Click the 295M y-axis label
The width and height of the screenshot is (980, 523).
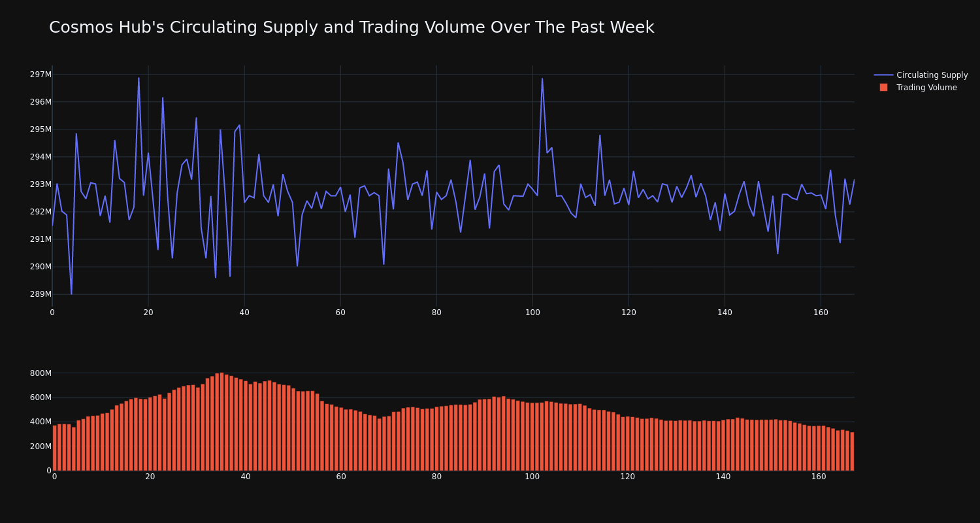[x=41, y=129]
